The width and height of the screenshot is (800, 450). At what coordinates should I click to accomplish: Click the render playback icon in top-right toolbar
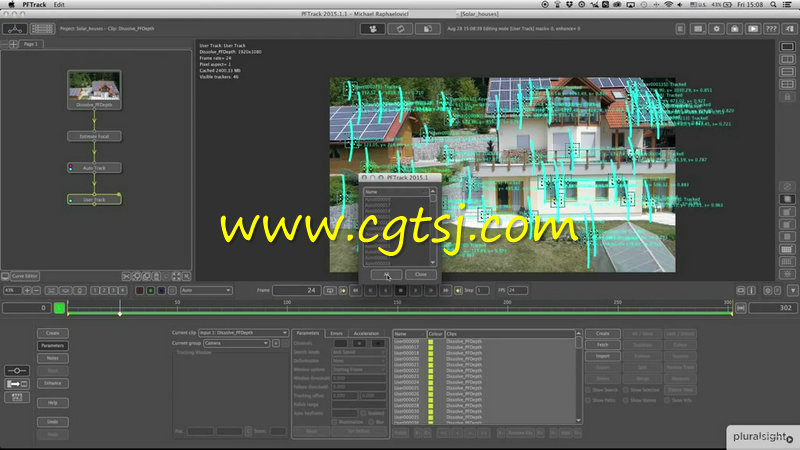pyautogui.click(x=753, y=29)
